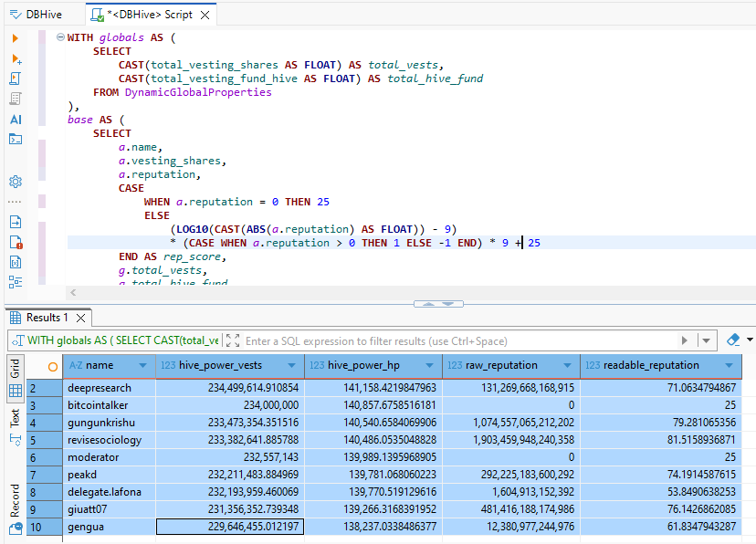Click the sidebar variables page icon
This screenshot has width=756, height=544.
click(x=16, y=262)
